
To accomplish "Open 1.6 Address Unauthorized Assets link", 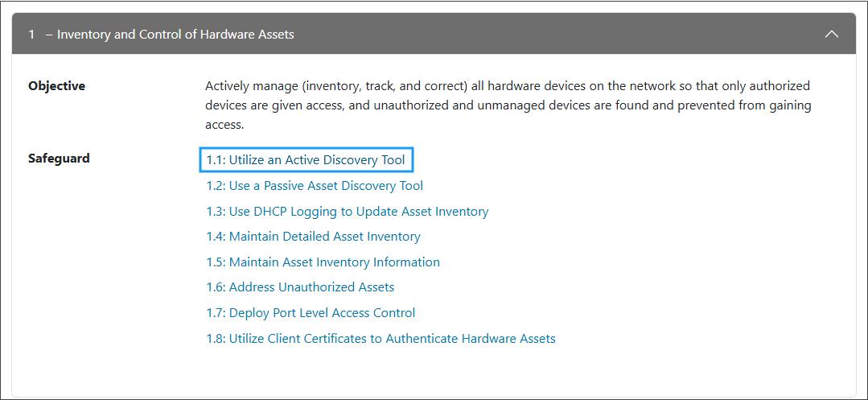I will pos(300,287).
